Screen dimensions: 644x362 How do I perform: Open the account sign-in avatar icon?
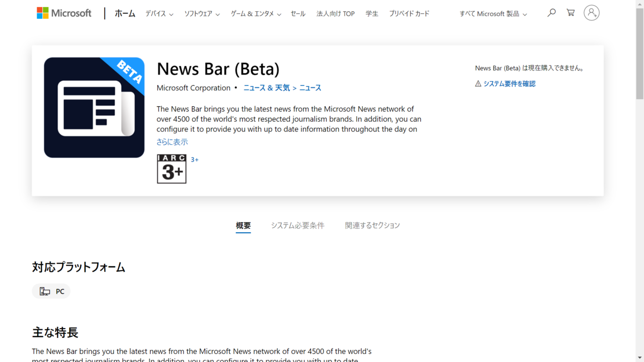pos(591,13)
